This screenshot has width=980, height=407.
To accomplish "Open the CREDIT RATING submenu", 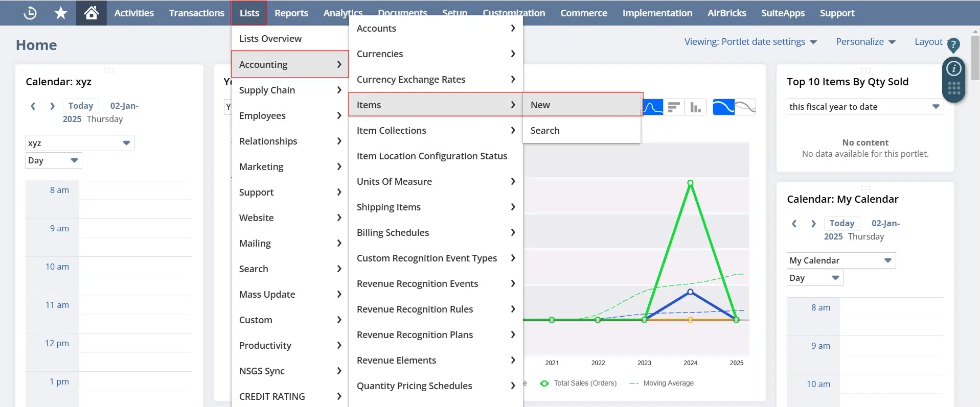I will click(x=290, y=396).
